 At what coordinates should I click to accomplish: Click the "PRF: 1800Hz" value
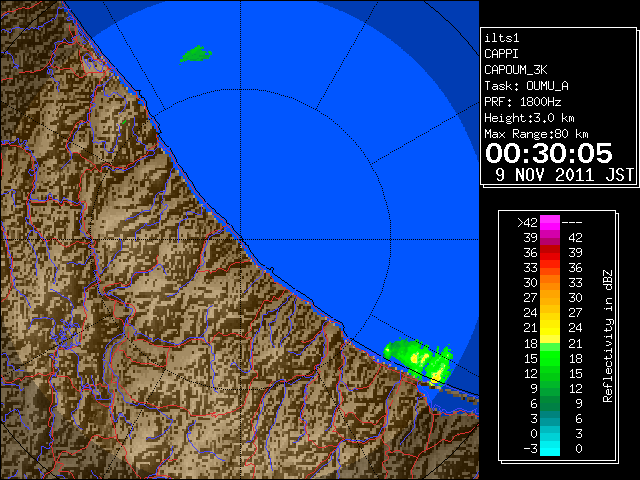tap(522, 102)
